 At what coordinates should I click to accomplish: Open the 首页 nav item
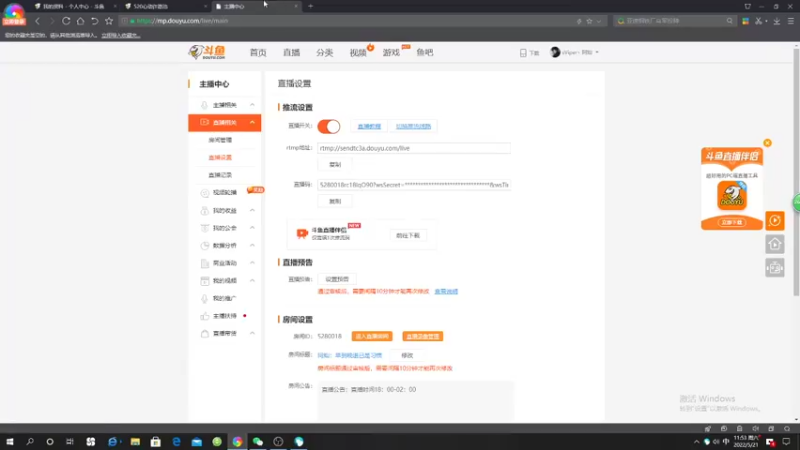[258, 53]
